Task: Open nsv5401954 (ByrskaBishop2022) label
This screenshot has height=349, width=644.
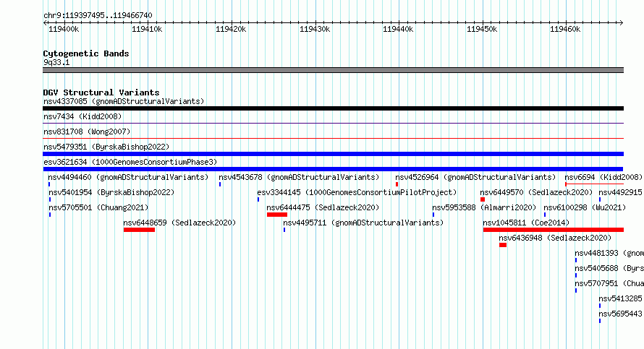Action: (x=111, y=192)
